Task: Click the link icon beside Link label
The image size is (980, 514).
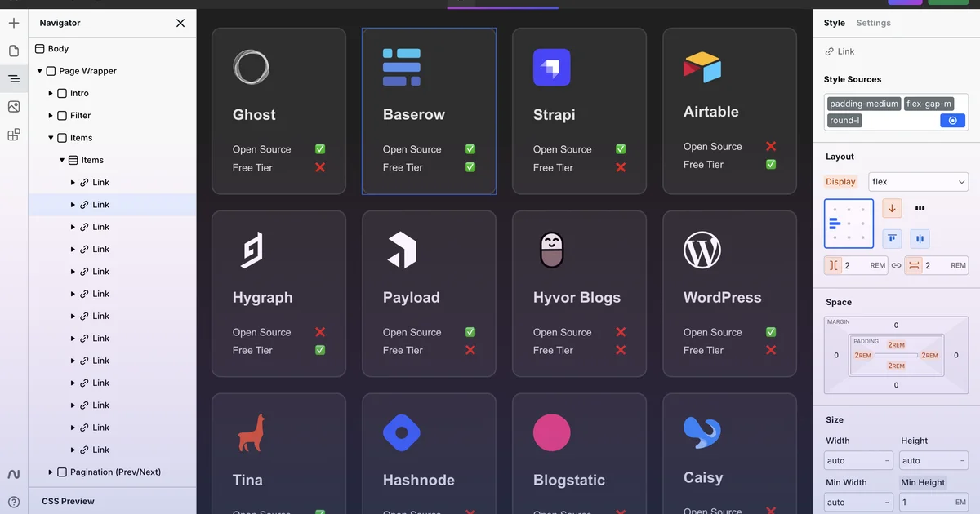Action: click(x=830, y=51)
